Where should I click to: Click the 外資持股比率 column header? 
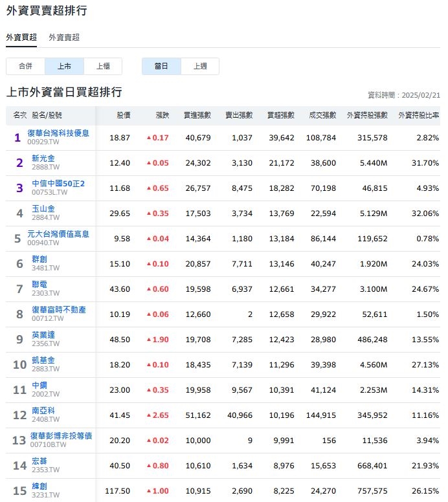(418, 115)
